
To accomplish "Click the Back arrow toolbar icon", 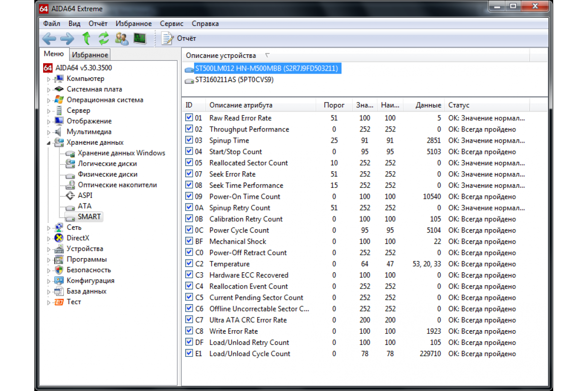I will tap(49, 38).
